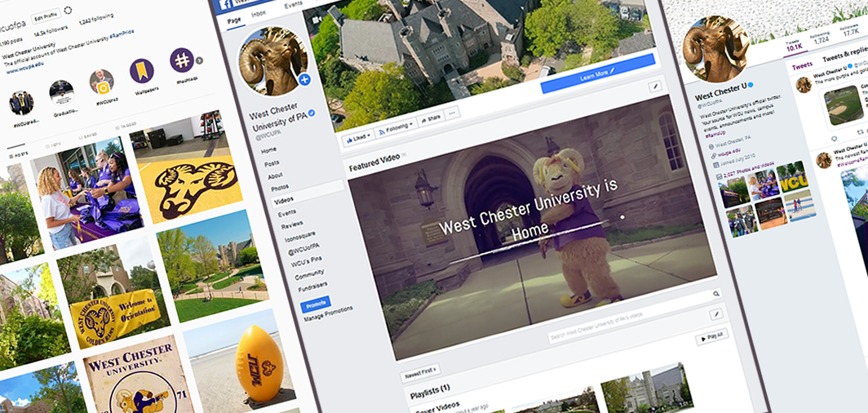
Task: Click the search icon in video search box
Action: [x=715, y=294]
